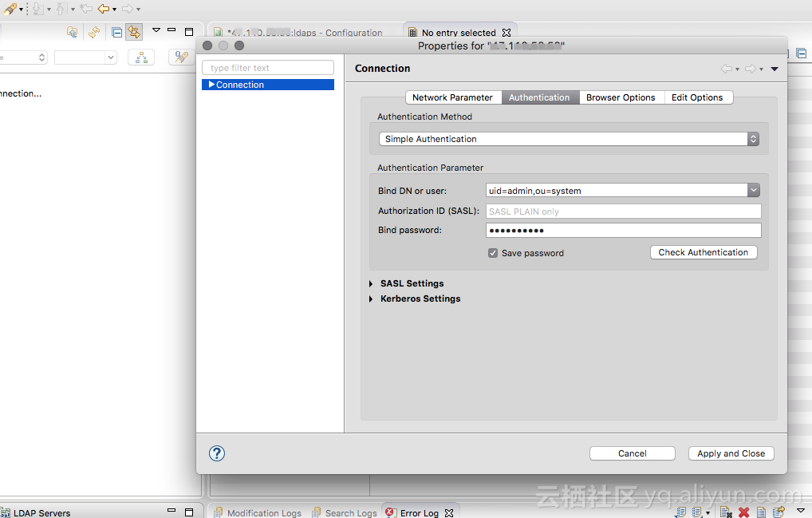Click the red X delete log icon
Viewport: 812px width, 518px height.
(743, 512)
